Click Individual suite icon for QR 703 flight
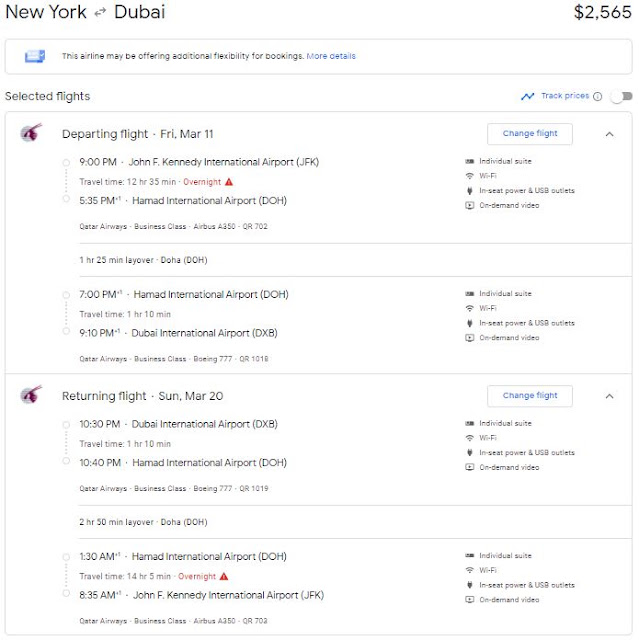This screenshot has height=640, width=639. pos(470,556)
